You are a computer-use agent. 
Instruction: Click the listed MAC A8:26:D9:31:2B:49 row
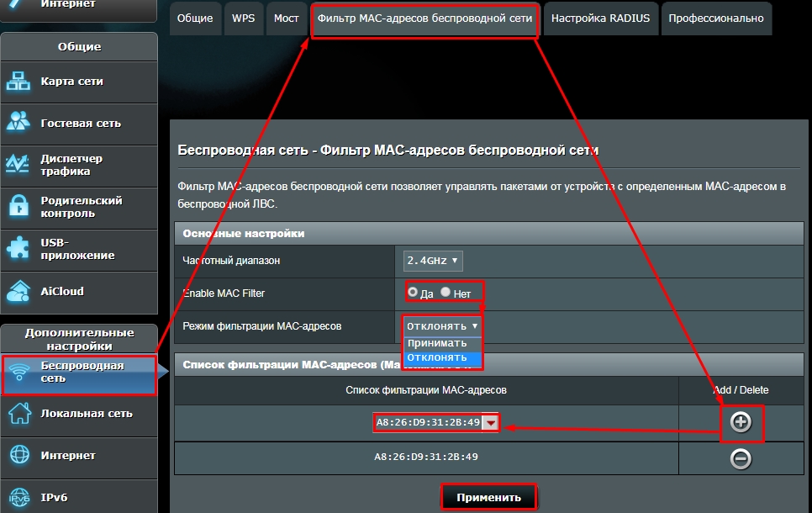coord(426,457)
